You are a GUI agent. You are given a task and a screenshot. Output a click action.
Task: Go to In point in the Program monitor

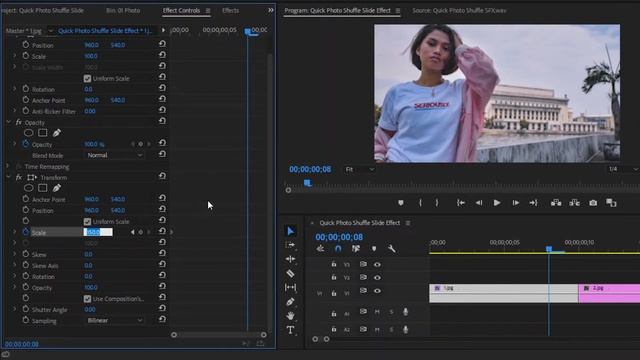point(461,202)
